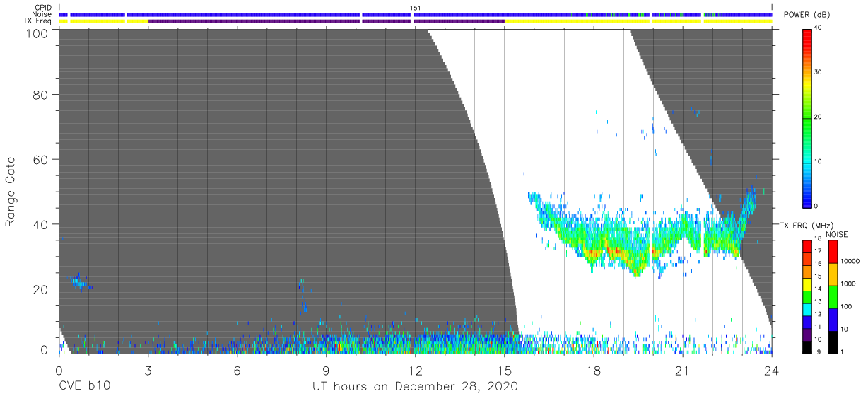The width and height of the screenshot is (868, 401).
Task: Select the blue 10–100 swatch in the noise legend
Action: [832, 319]
